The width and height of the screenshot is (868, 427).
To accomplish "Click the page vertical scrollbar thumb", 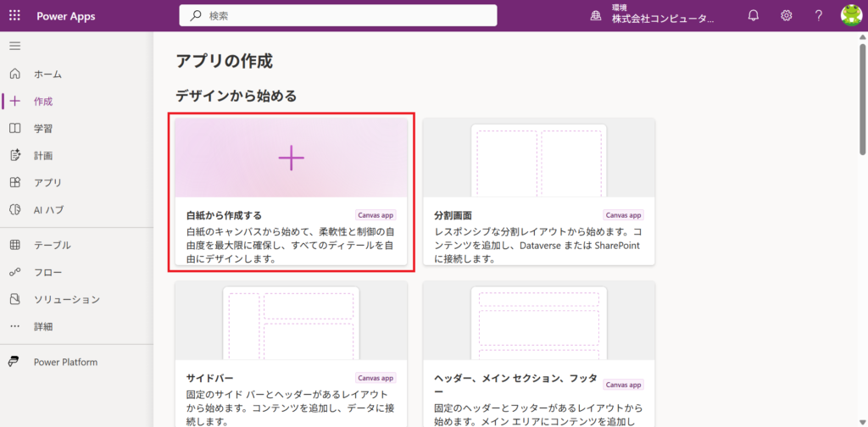I will pyautogui.click(x=862, y=98).
